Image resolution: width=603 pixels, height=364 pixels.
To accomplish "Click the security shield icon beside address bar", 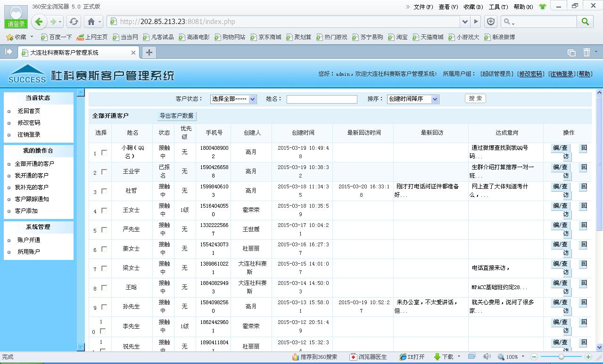I will (491, 21).
